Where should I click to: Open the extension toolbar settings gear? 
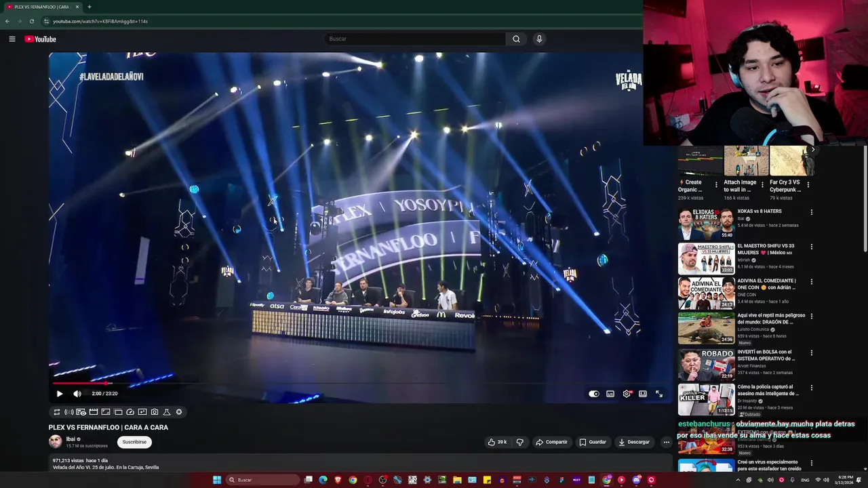(179, 412)
